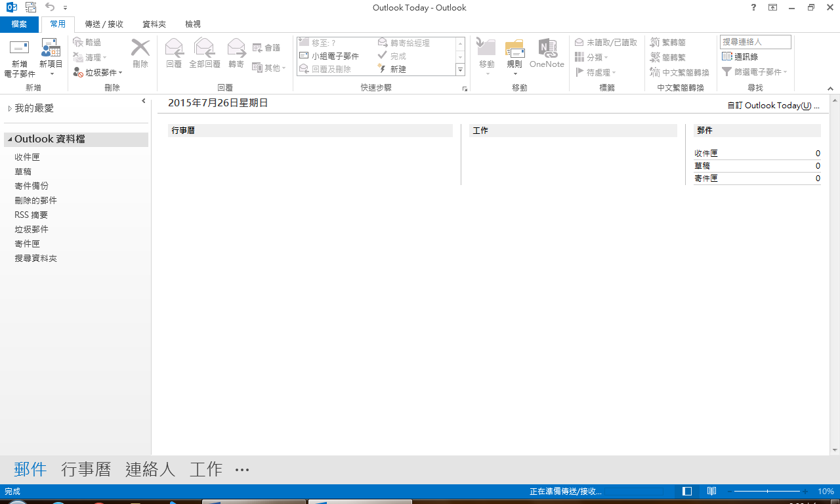
Task: Click the New Email (新增電子郵件) icon
Action: (x=20, y=48)
